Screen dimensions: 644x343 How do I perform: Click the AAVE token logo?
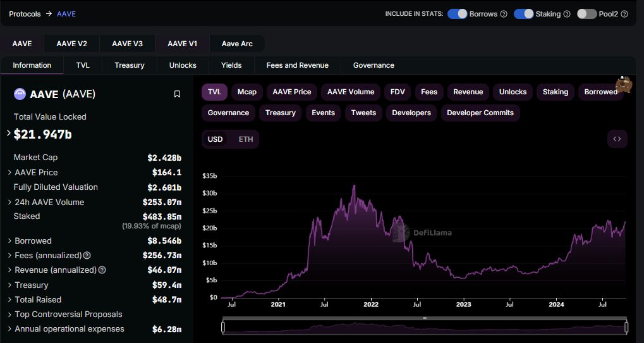point(20,94)
